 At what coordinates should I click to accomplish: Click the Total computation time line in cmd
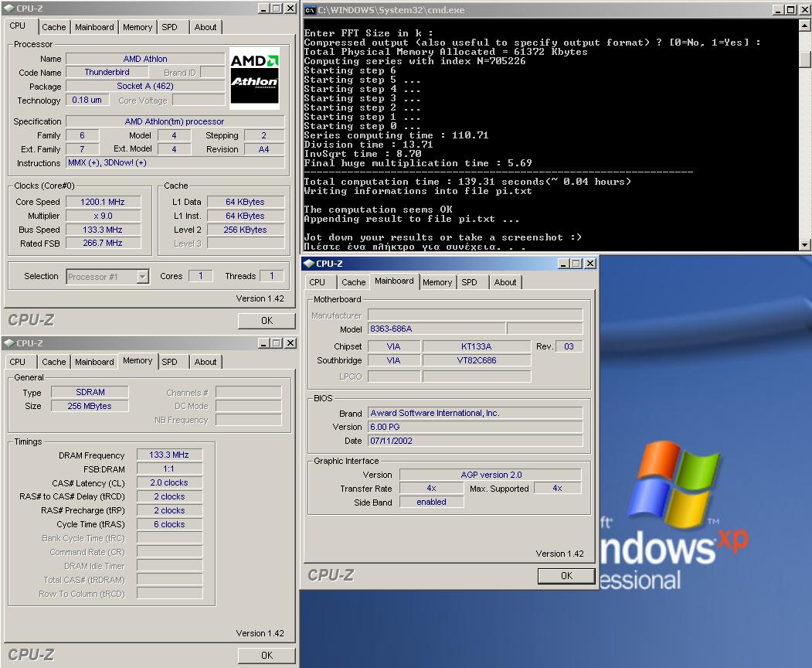[x=467, y=182]
